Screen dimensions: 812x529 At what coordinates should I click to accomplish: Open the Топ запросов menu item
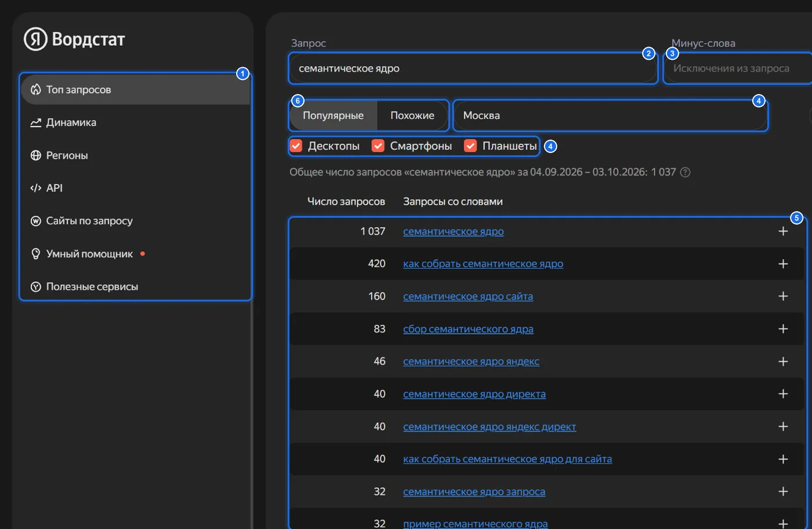tap(136, 89)
